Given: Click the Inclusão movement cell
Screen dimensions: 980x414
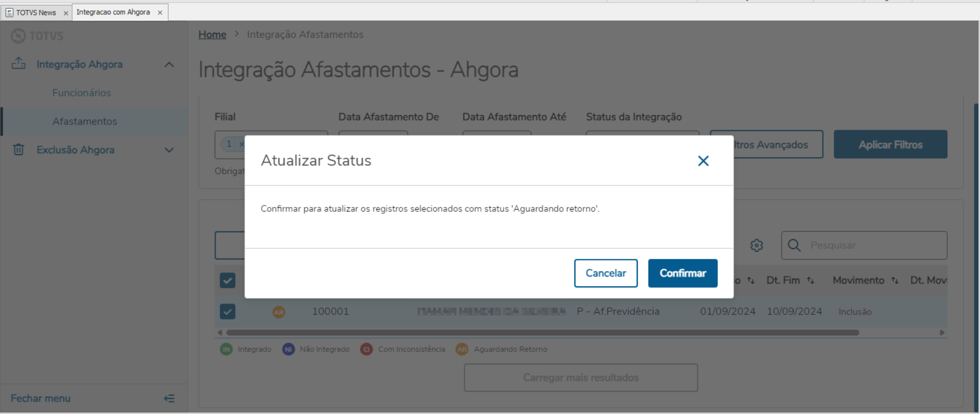Looking at the screenshot, I should (x=855, y=312).
